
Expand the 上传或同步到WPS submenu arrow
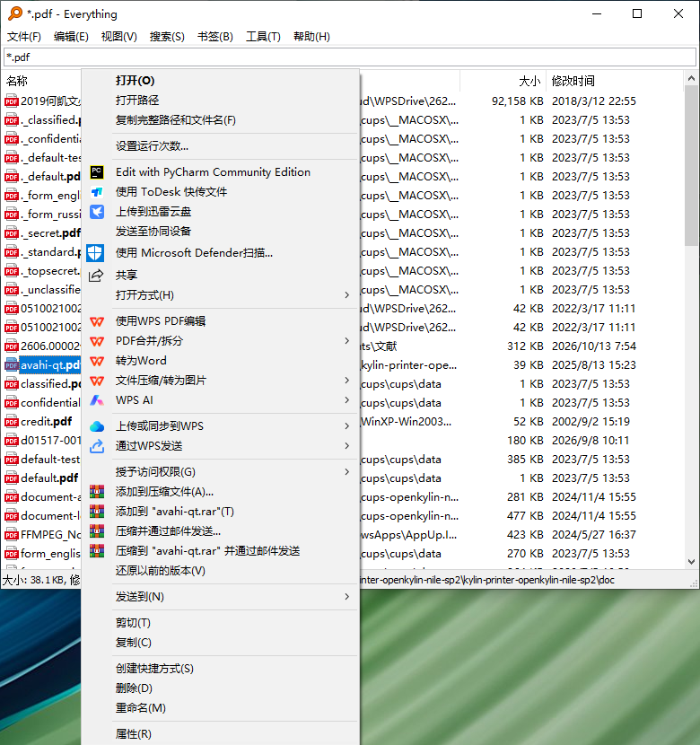click(347, 426)
